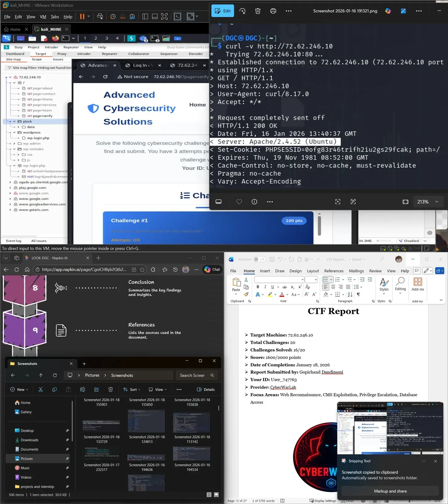Click New button in File Explorer
Viewport: 448px width, 504px height.
click(19, 390)
